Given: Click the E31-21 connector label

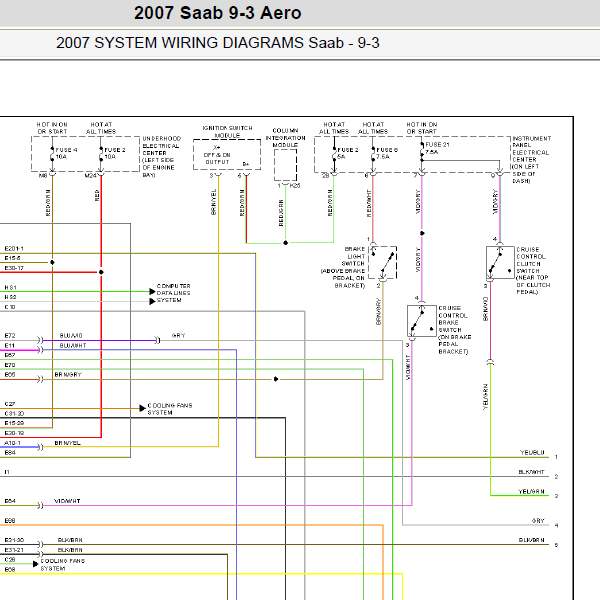Looking at the screenshot, I should coord(14,550).
